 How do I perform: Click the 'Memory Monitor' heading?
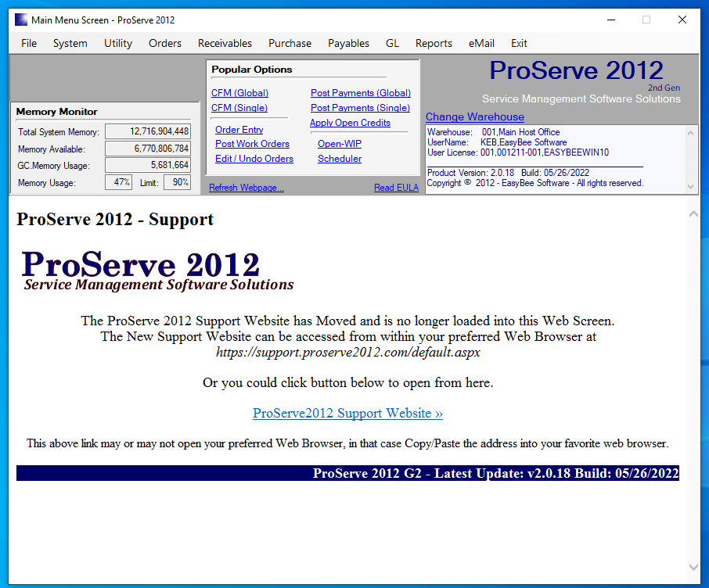pos(56,112)
